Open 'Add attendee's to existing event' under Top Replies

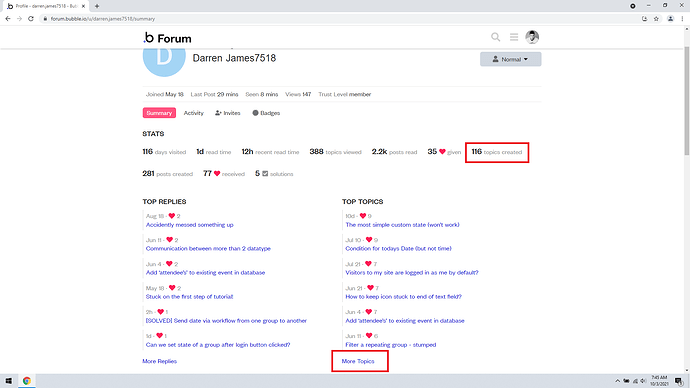206,273
